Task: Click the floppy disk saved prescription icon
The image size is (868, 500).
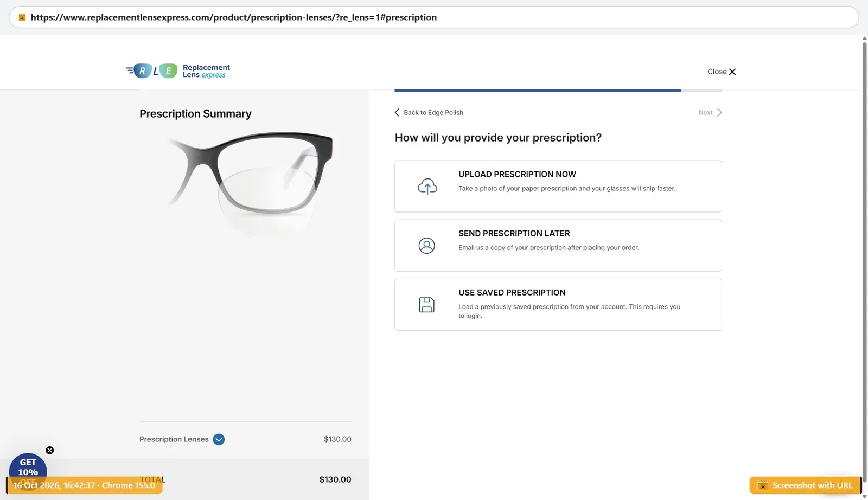Action: (427, 305)
